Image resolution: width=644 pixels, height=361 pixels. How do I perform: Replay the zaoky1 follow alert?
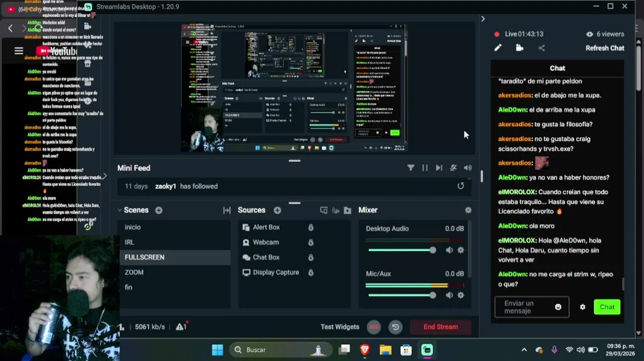coord(461,186)
